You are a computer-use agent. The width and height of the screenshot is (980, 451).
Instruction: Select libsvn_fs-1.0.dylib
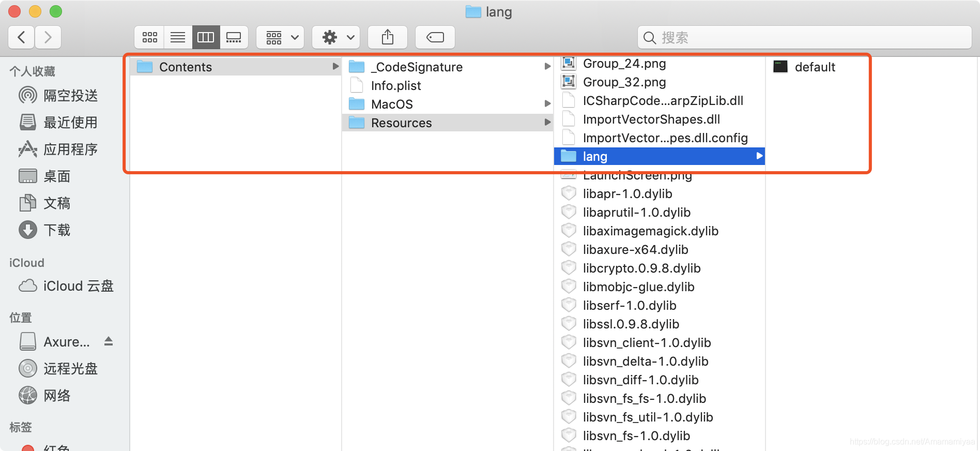click(x=659, y=436)
